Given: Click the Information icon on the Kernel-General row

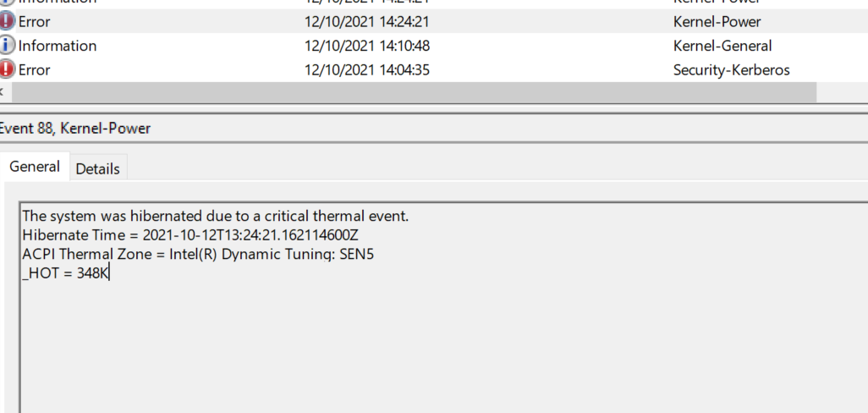Looking at the screenshot, I should point(8,46).
